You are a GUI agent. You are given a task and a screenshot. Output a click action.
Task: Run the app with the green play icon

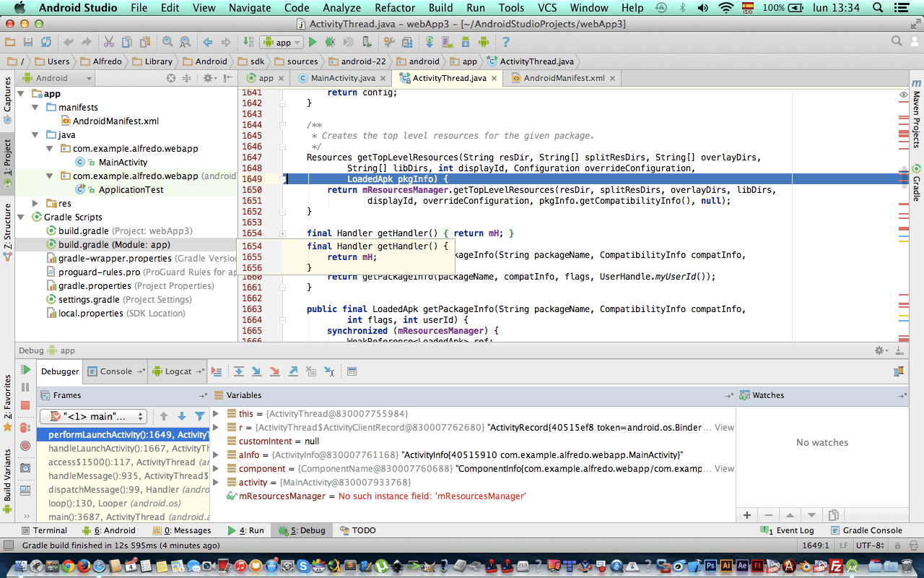[x=313, y=43]
